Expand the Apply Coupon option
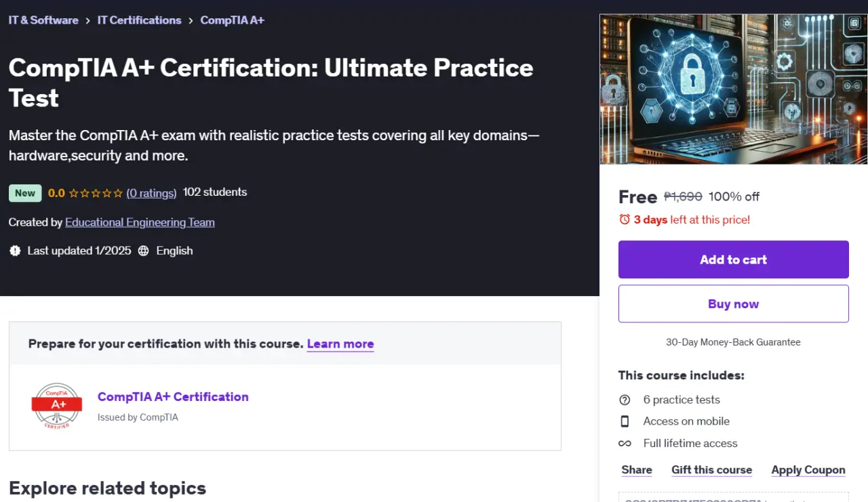Viewport: 868px width, 502px height. tap(808, 470)
